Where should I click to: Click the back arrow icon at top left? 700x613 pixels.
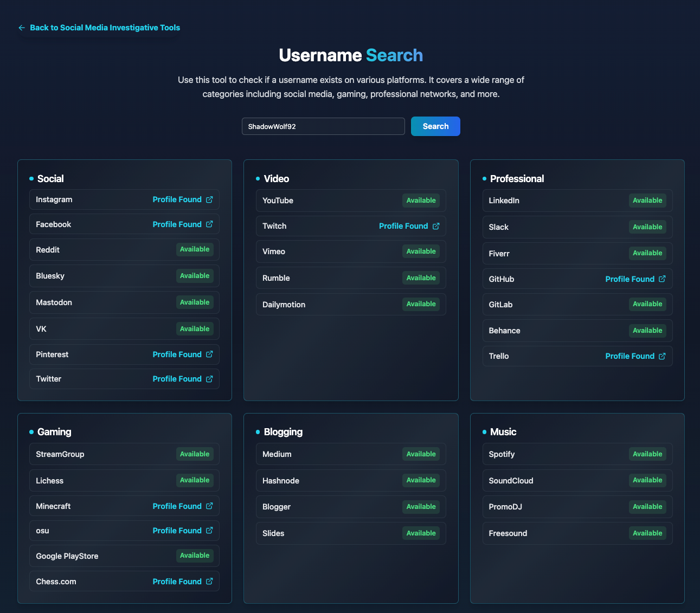pyautogui.click(x=22, y=28)
